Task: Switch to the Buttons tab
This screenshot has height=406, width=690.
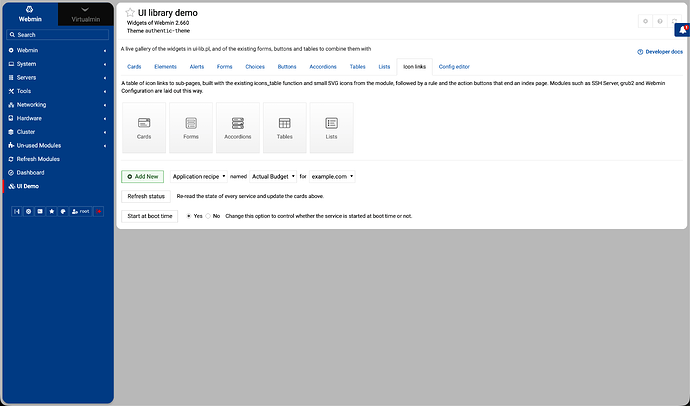Action: [x=287, y=67]
